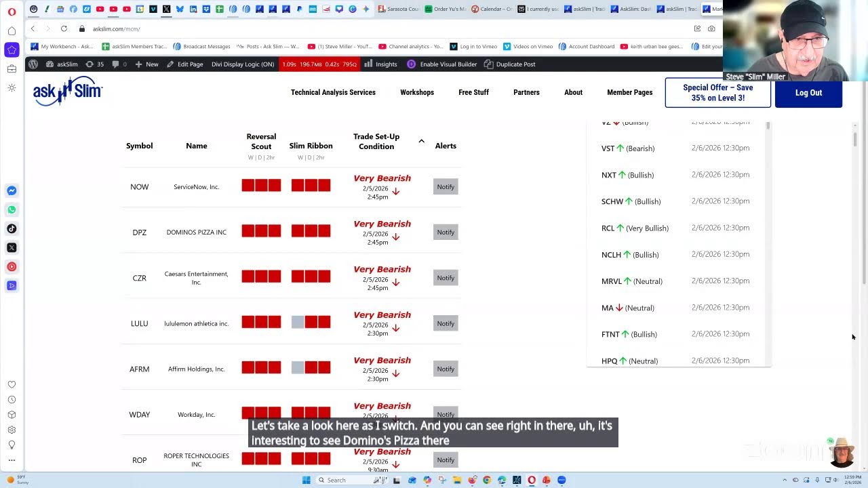Go back to the previous page
Image resolution: width=868 pixels, height=488 pixels.
(x=33, y=28)
